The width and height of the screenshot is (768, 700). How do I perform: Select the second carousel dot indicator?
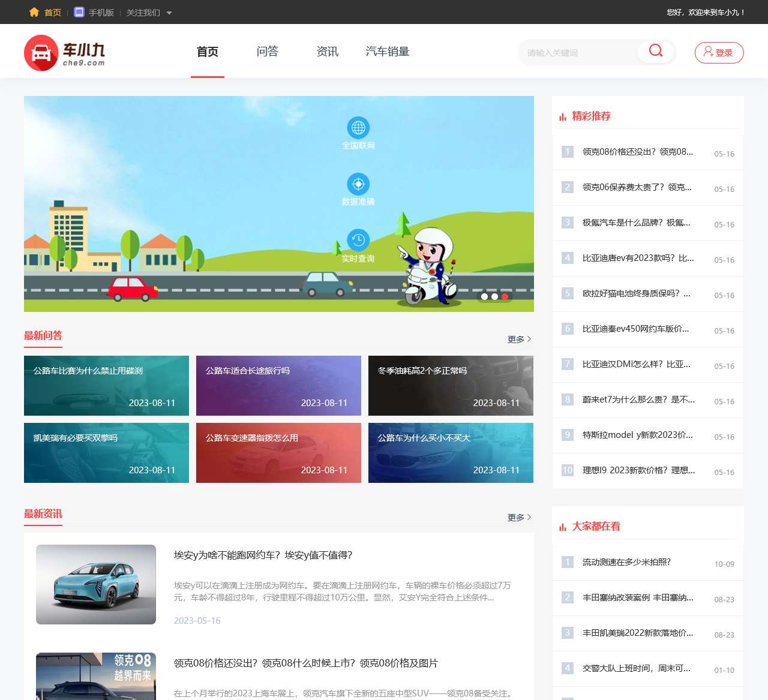[494, 296]
